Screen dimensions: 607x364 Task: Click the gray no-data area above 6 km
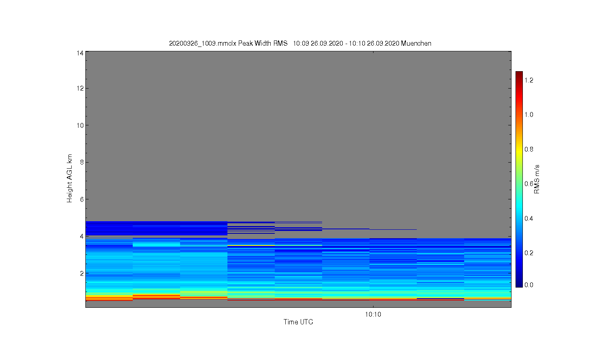pyautogui.click(x=298, y=133)
